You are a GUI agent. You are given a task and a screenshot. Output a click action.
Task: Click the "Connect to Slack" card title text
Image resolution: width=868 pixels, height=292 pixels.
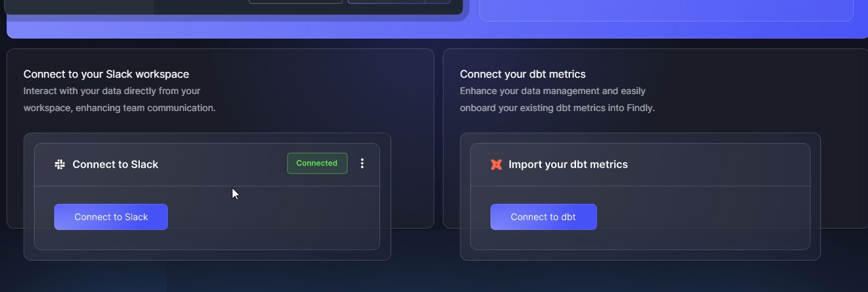[x=115, y=165]
